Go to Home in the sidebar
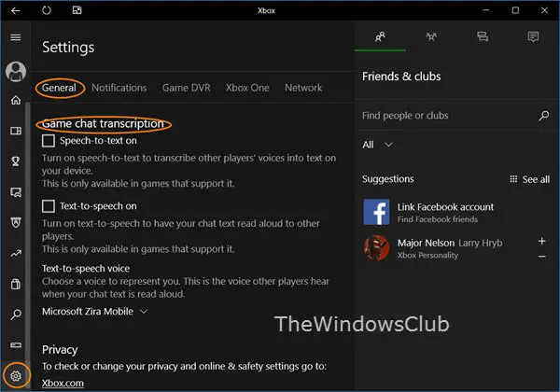 tap(16, 100)
